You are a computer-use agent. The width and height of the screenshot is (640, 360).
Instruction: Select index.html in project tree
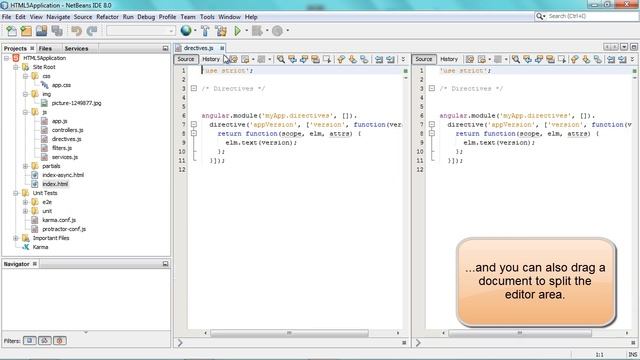[55, 184]
